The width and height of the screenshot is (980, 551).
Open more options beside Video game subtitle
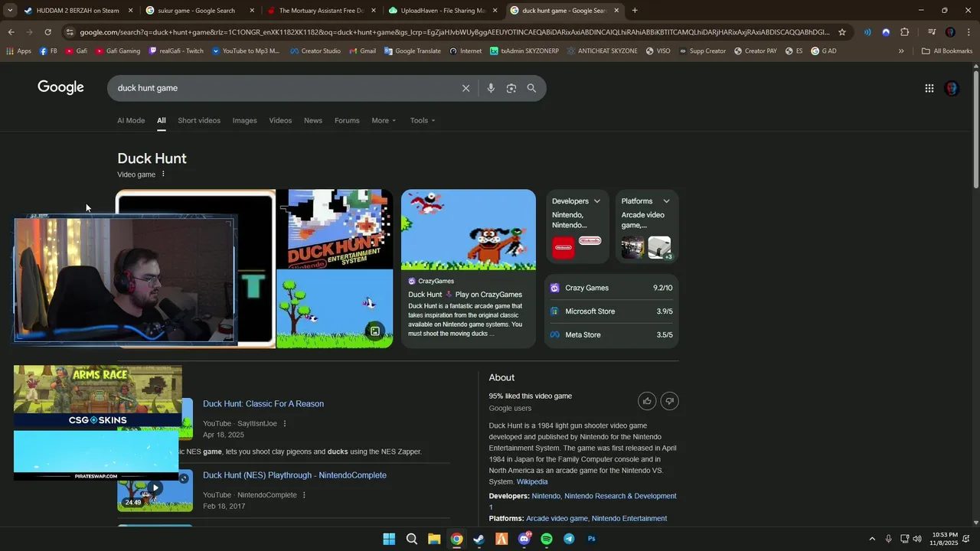(163, 174)
